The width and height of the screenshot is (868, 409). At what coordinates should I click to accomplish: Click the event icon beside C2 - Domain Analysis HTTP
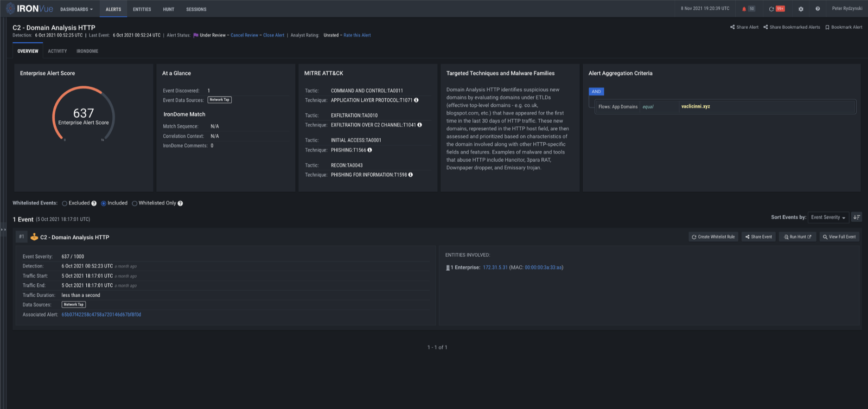click(x=34, y=237)
